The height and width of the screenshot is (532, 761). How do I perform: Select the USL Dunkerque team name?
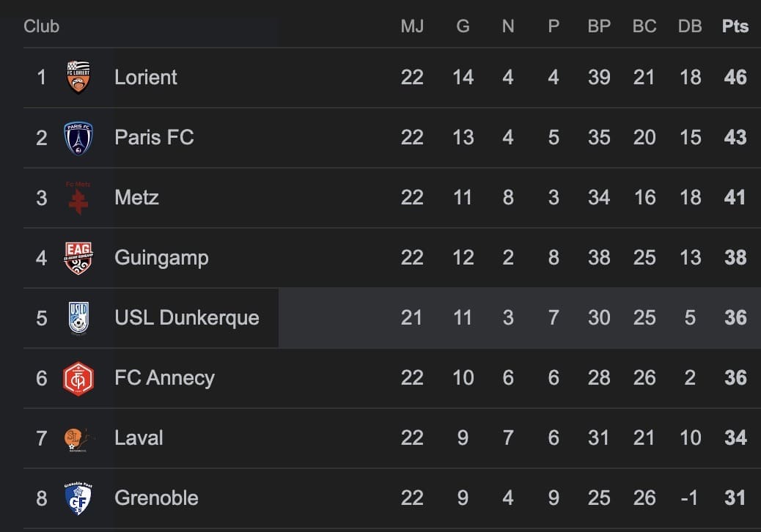click(187, 317)
